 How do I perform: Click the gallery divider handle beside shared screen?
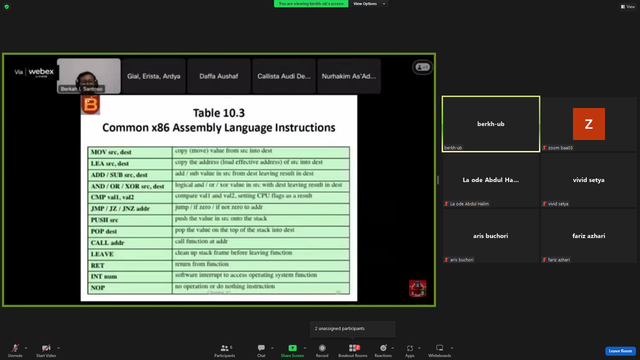pyautogui.click(x=438, y=180)
